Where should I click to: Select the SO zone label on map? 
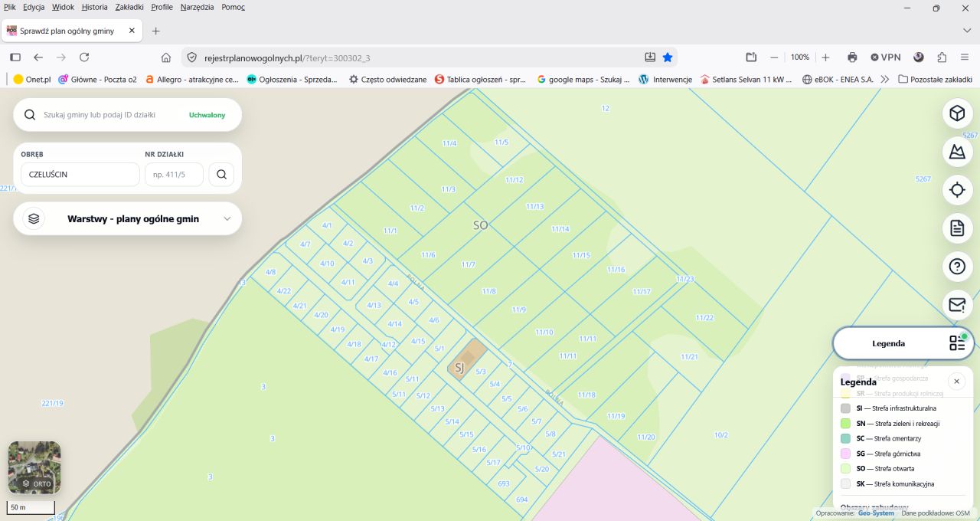click(480, 225)
